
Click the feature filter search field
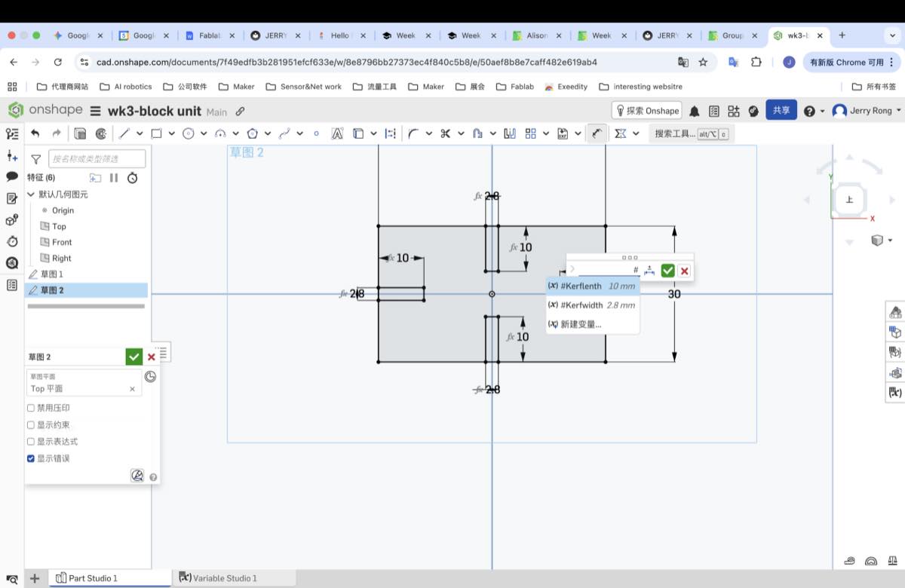97,158
